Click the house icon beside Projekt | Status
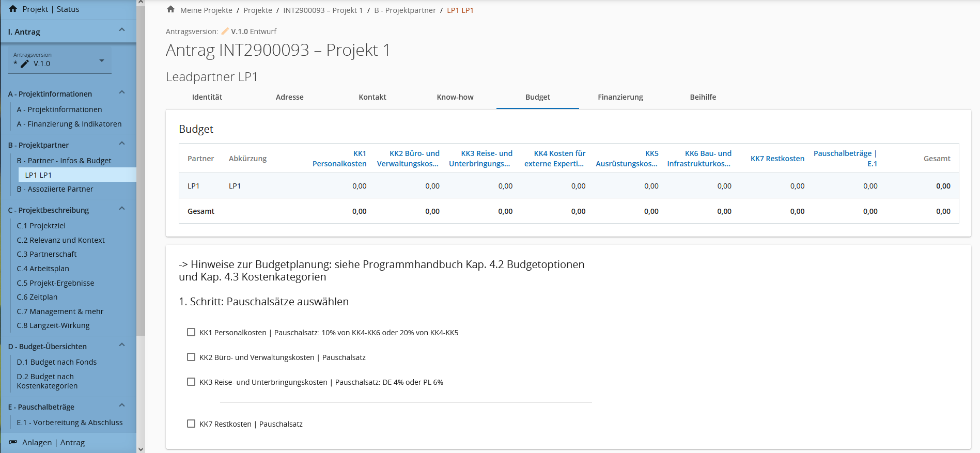The width and height of the screenshot is (980, 453). coord(13,9)
